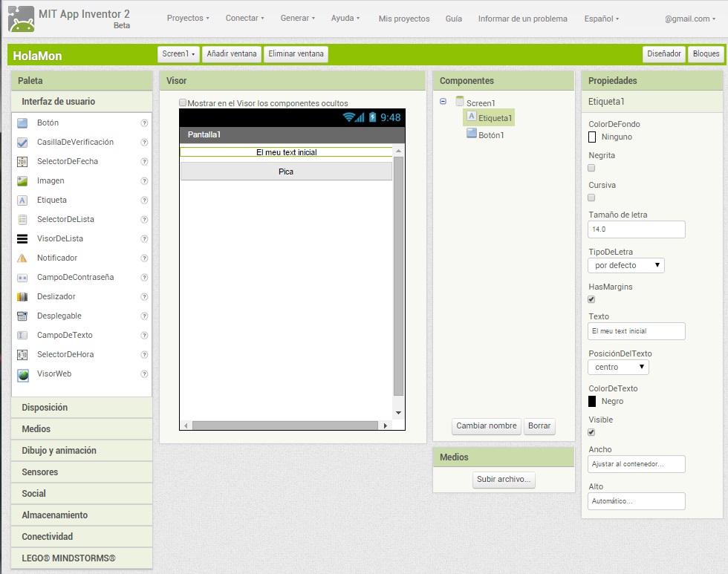The image size is (728, 574).
Task: Click the ColorDeTexto black swatch
Action: pyautogui.click(x=592, y=402)
